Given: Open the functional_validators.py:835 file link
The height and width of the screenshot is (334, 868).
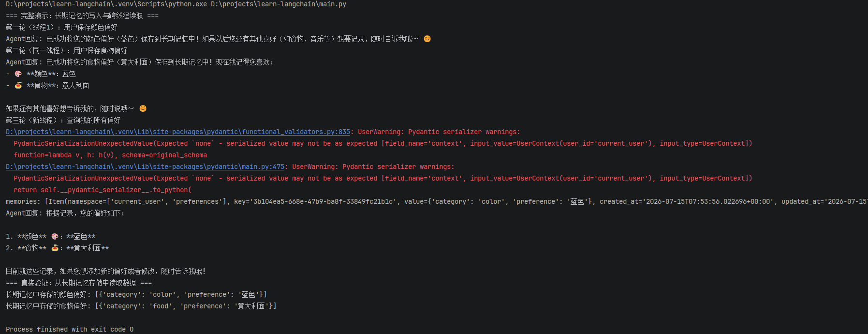Looking at the screenshot, I should [x=178, y=132].
